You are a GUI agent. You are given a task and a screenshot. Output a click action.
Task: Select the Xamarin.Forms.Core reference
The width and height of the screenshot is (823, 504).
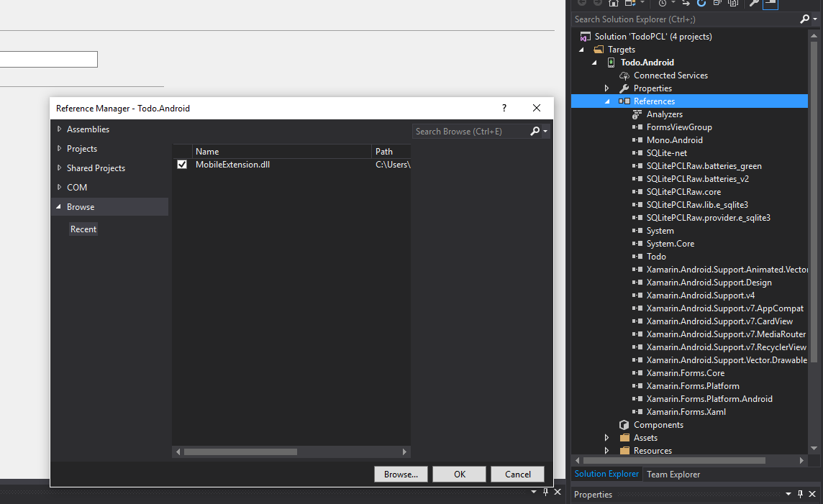pyautogui.click(x=685, y=373)
